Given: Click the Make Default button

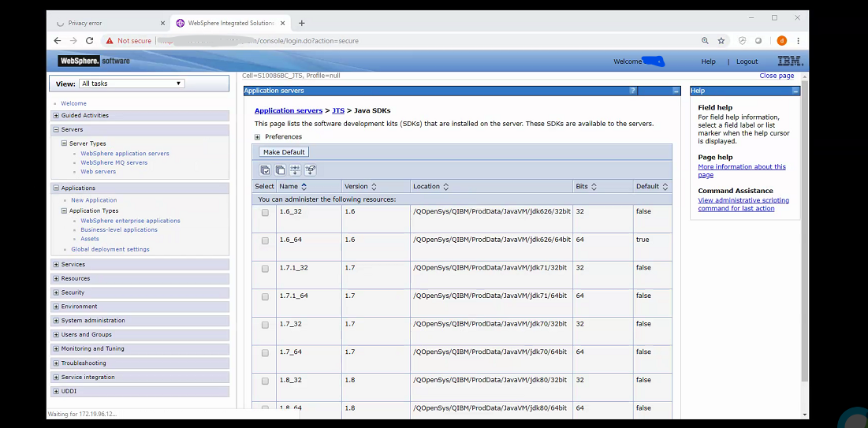Looking at the screenshot, I should (x=284, y=151).
